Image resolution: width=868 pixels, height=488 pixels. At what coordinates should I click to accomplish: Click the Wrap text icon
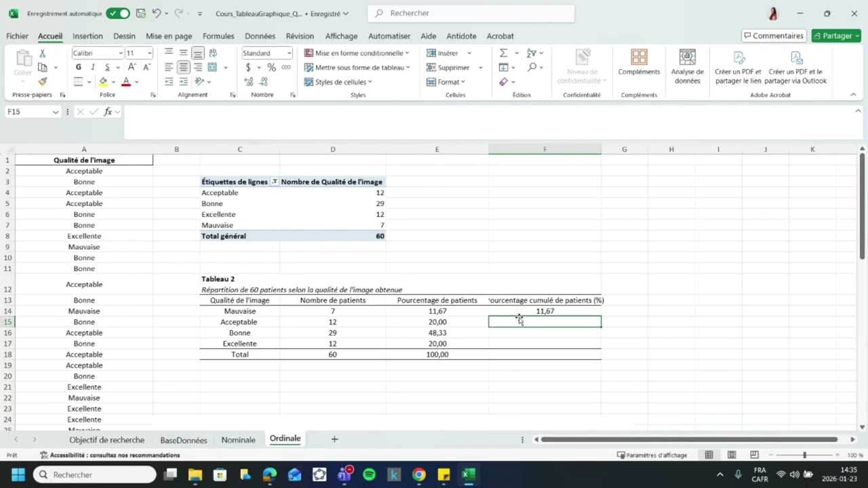point(213,53)
